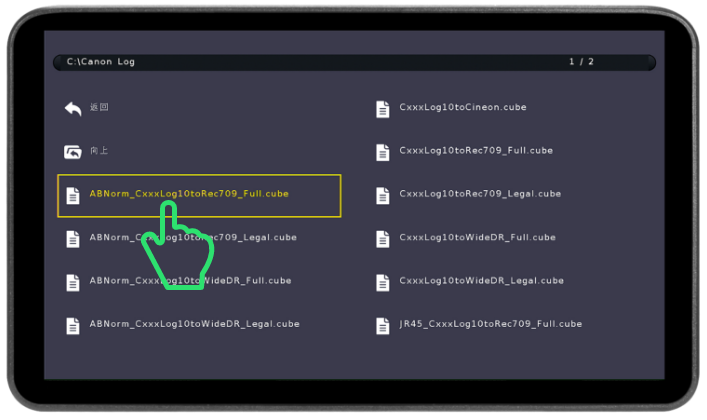Choose the JR45_CxxxLog10toRec709_Full.cube file name text
Screen dimensions: 707x420
[x=490, y=324]
